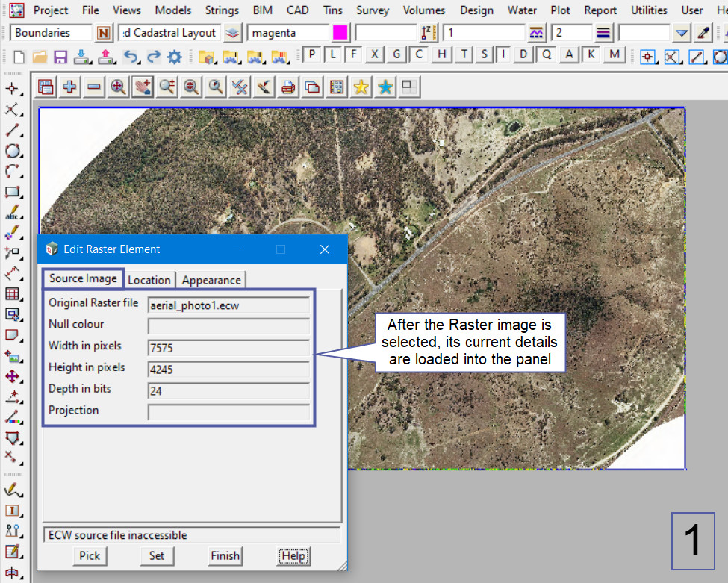This screenshot has height=583, width=728.
Task: Click the printer icon in view toolbar
Action: (x=288, y=87)
